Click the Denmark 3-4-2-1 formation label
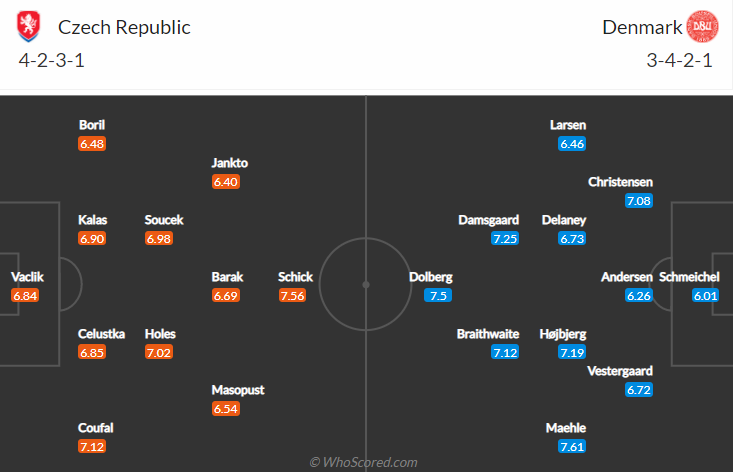Screen dimensions: 733x472 pos(679,60)
